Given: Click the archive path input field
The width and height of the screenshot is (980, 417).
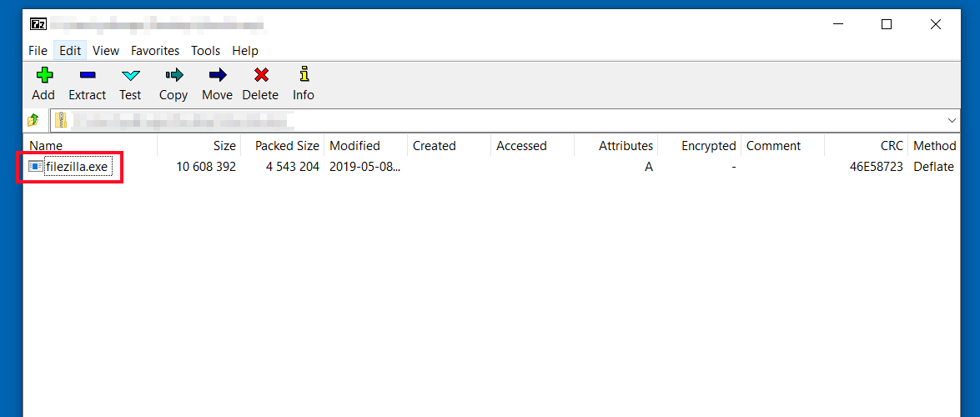Looking at the screenshot, I should point(500,120).
